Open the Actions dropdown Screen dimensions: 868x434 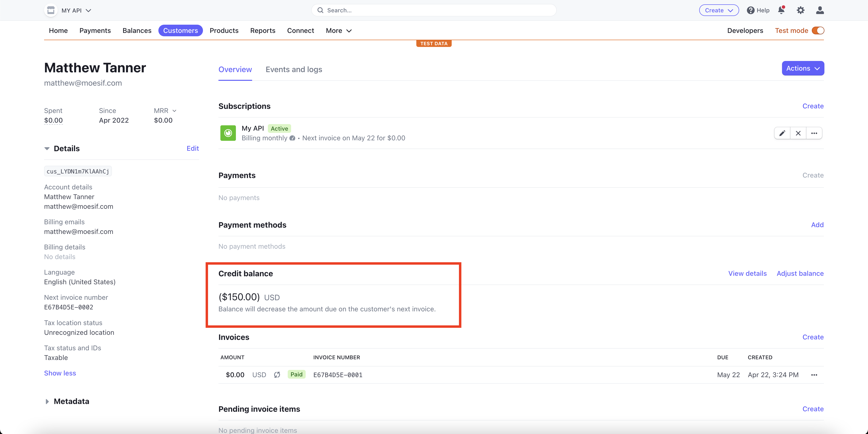pyautogui.click(x=803, y=68)
